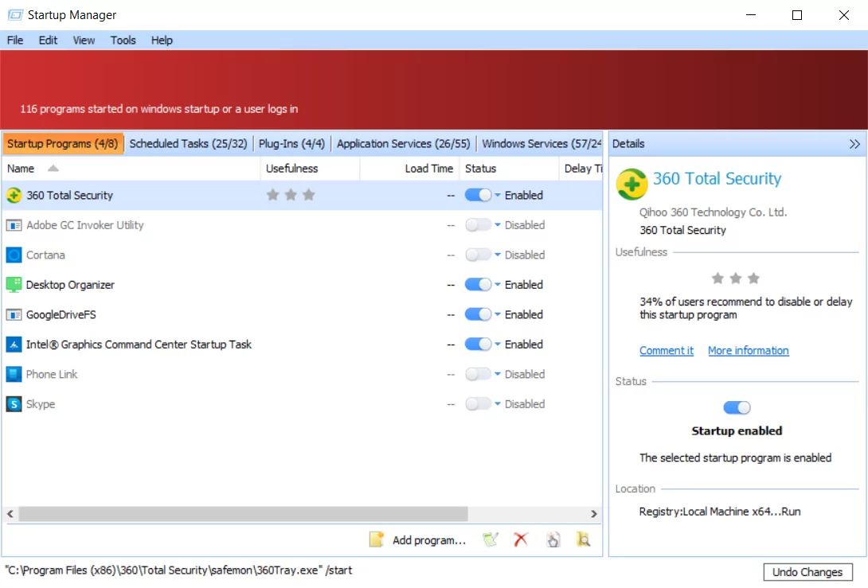Select the Startup Programs tab
868x588 pixels.
coord(63,144)
